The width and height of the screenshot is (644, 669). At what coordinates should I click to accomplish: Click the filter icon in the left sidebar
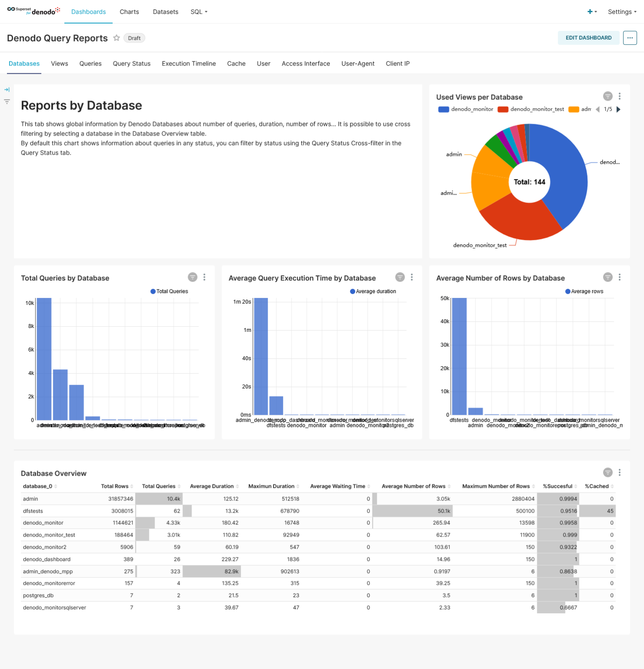(x=7, y=101)
